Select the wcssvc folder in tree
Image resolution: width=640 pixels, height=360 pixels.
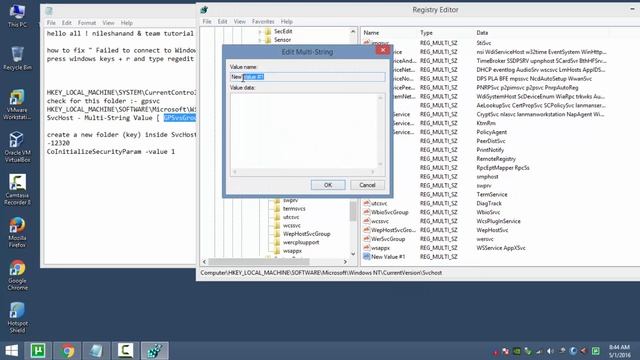(x=291, y=225)
